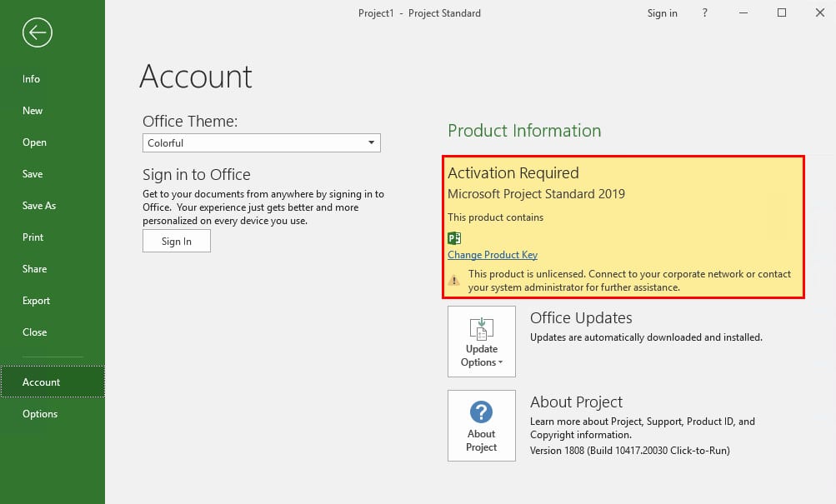This screenshot has width=836, height=504.
Task: Click the About Project heading text
Action: point(576,402)
